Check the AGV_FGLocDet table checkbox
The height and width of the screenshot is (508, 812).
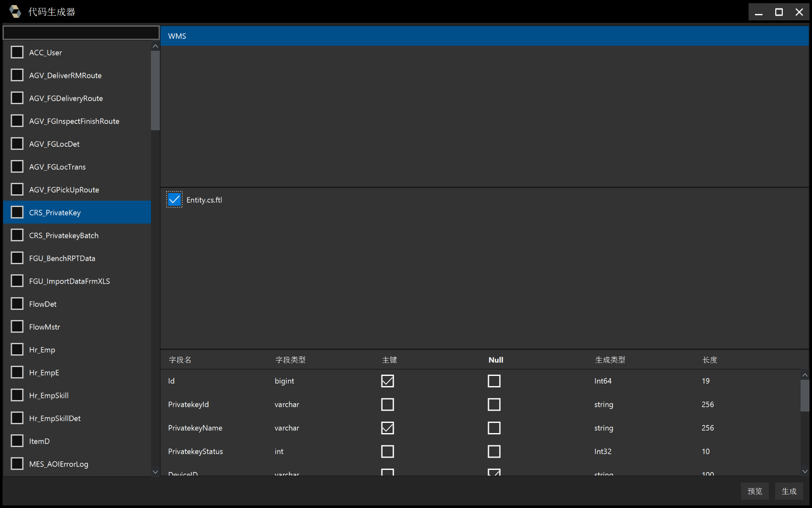pyautogui.click(x=17, y=144)
